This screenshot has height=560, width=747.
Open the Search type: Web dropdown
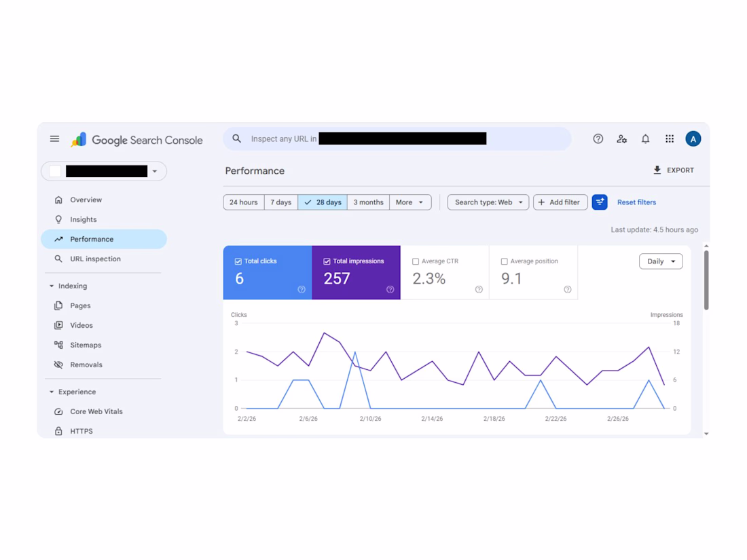click(x=488, y=202)
